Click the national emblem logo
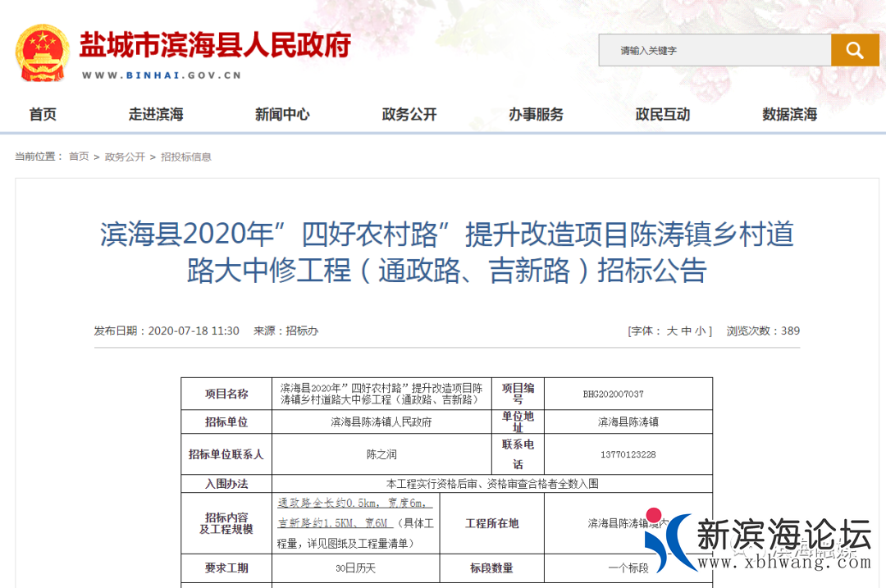 [42, 50]
